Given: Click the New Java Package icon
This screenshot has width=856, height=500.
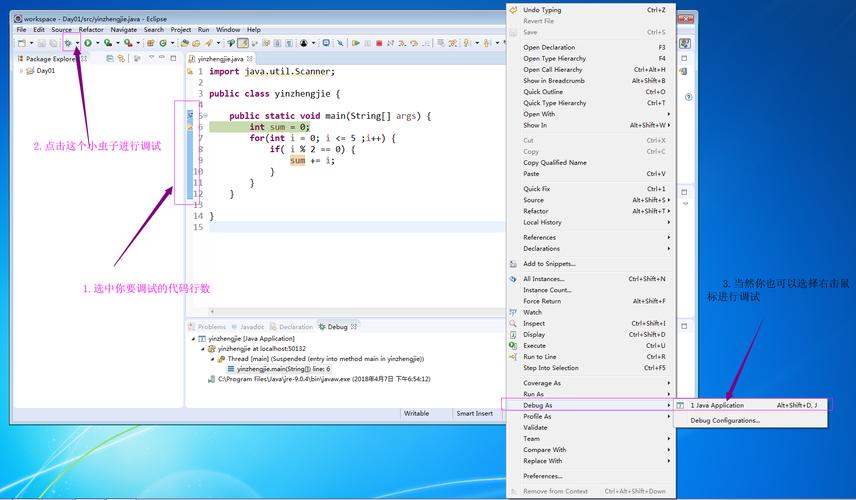Looking at the screenshot, I should (150, 43).
